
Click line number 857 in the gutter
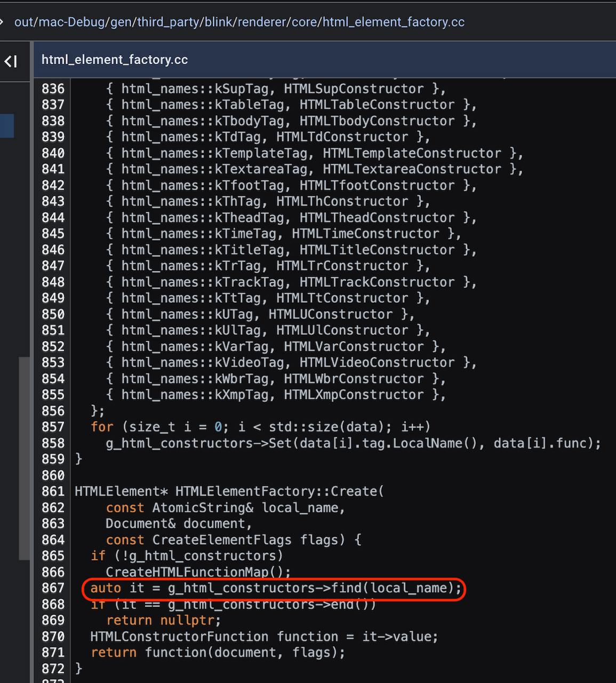(x=53, y=427)
